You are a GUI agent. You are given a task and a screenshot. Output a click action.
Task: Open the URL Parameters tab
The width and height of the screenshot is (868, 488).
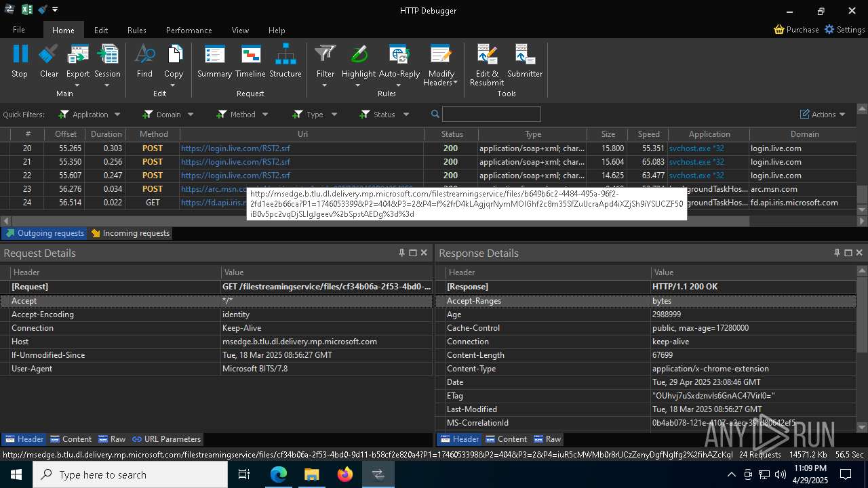point(166,439)
